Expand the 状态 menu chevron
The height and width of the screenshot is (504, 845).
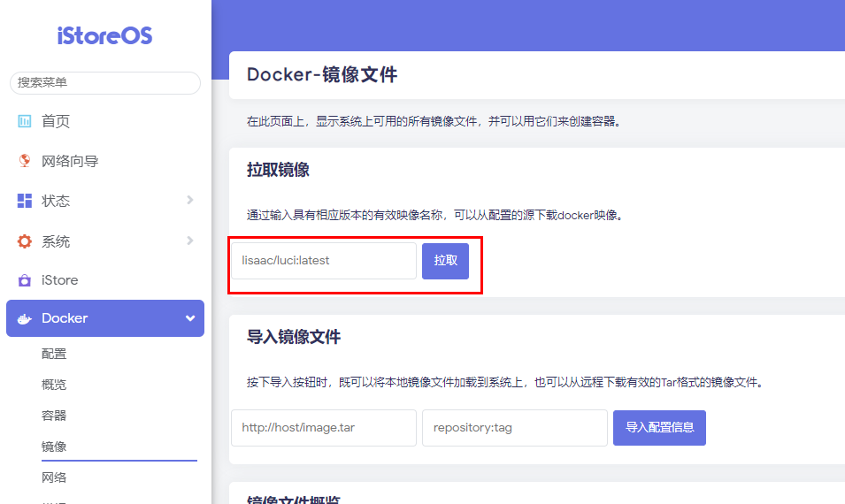[x=189, y=200]
